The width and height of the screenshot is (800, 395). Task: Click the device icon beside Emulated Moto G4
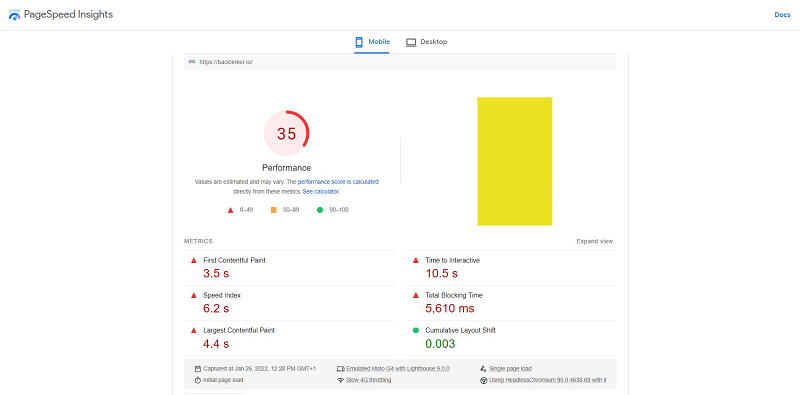341,368
